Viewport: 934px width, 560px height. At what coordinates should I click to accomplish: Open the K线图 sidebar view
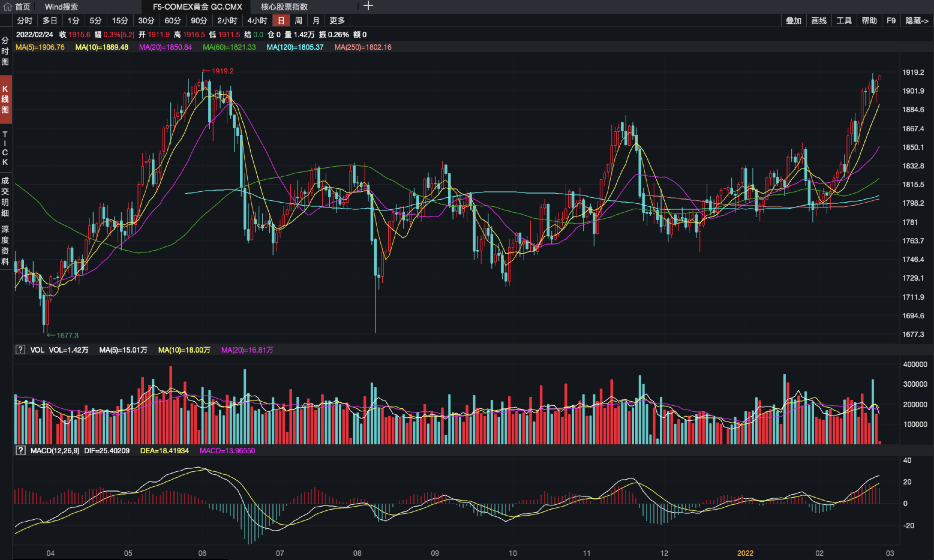pyautogui.click(x=5, y=100)
